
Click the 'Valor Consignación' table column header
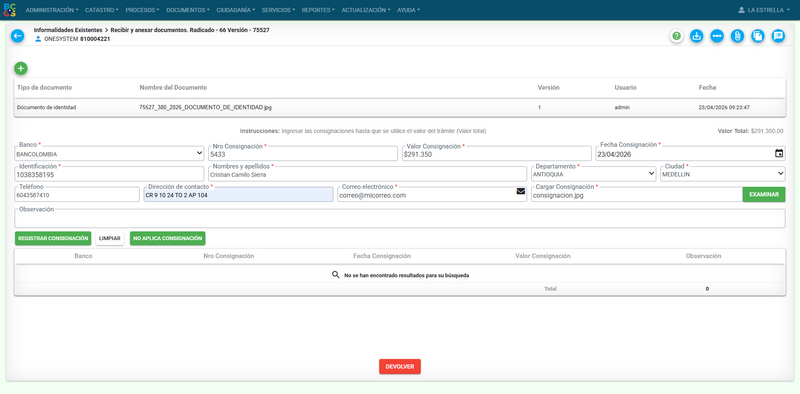(x=543, y=256)
